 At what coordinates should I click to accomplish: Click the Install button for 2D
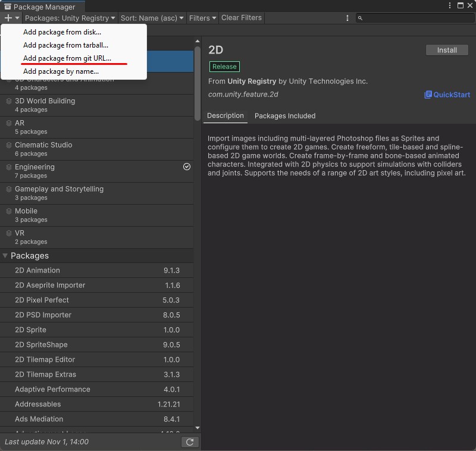click(x=447, y=50)
